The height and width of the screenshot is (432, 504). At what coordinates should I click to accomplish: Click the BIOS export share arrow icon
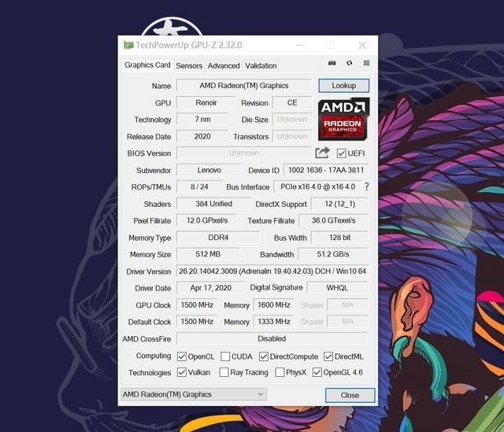tap(322, 153)
